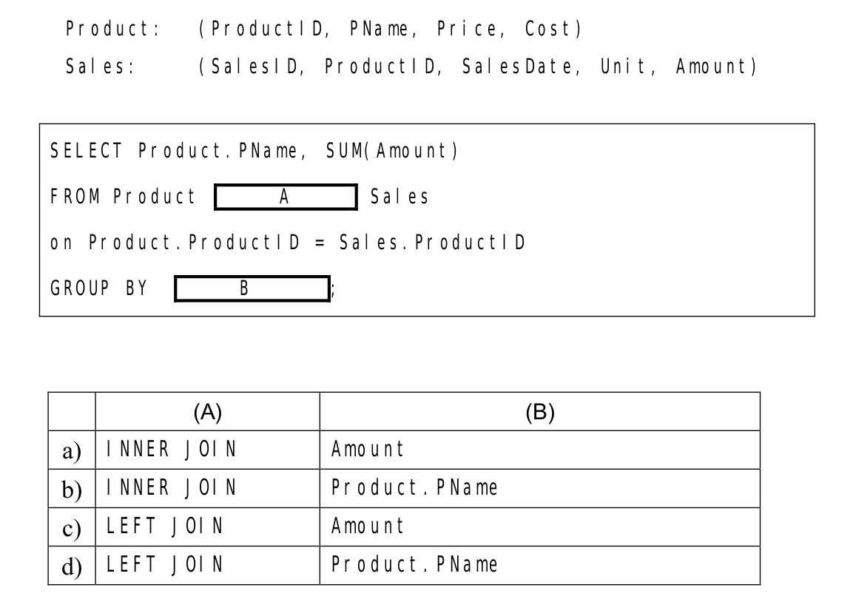Click the (B) column header
This screenshot has height=616, width=853.
tap(539, 412)
